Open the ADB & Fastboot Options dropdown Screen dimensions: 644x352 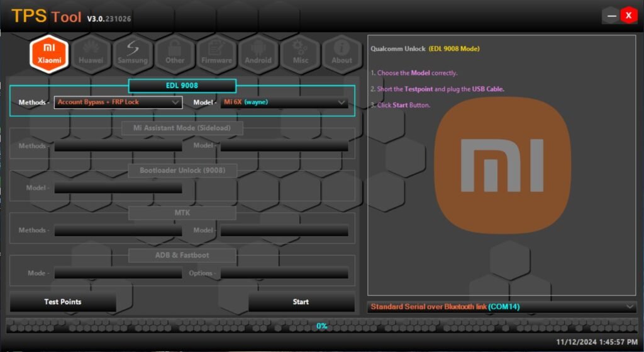(284, 273)
